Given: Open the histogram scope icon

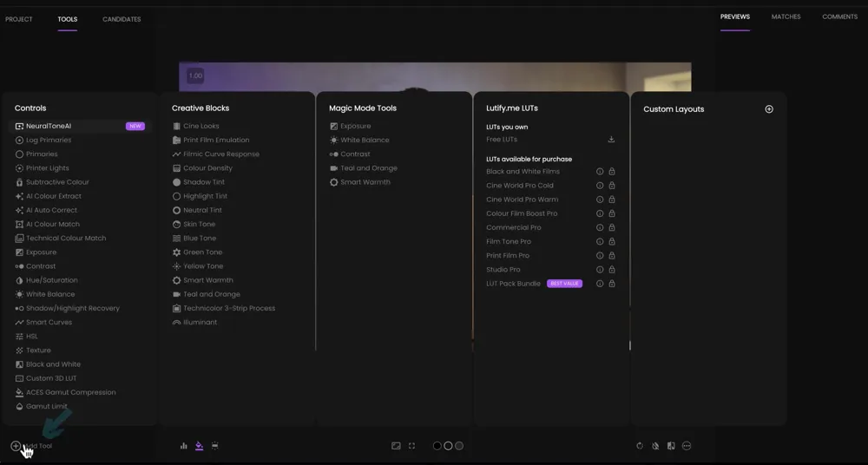Looking at the screenshot, I should coord(183,446).
